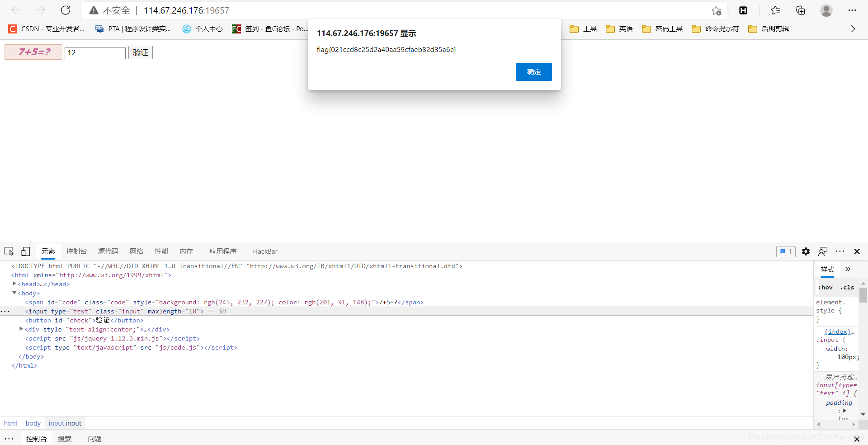
Task: Refresh the current page
Action: (66, 10)
